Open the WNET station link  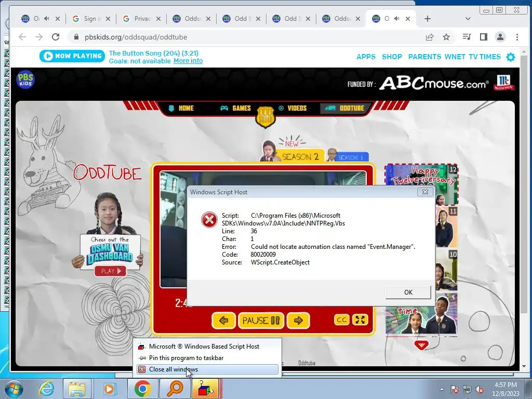pyautogui.click(x=455, y=57)
